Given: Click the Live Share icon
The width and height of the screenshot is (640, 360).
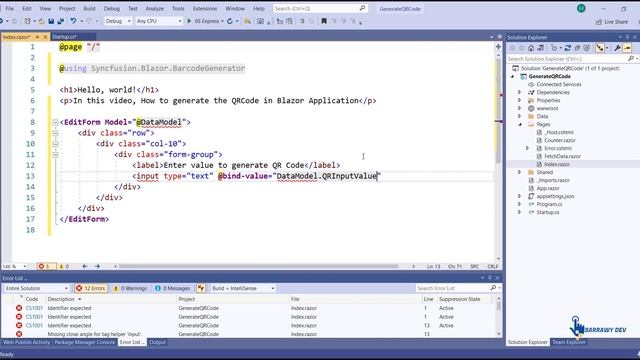Looking at the screenshot, I should pyautogui.click(x=599, y=22).
